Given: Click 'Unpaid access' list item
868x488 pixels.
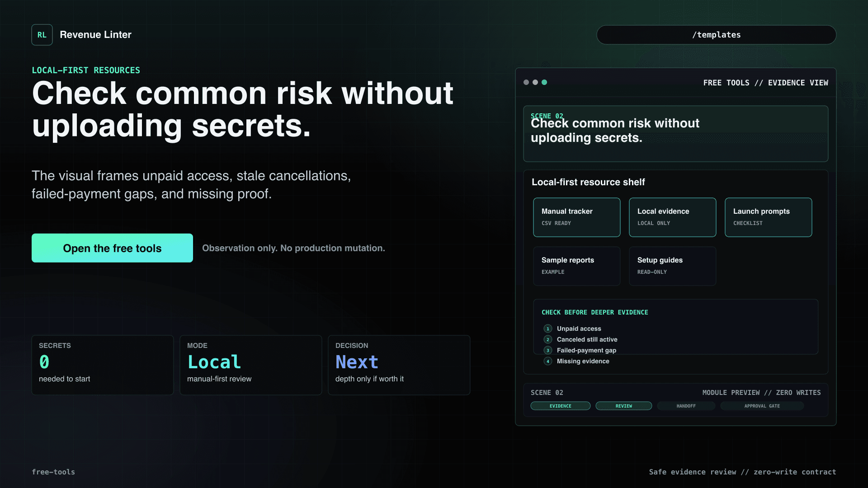Looking at the screenshot, I should (x=579, y=328).
